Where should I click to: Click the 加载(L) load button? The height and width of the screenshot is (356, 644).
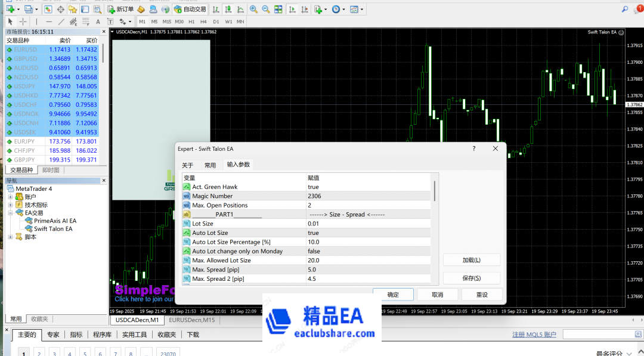coord(471,260)
